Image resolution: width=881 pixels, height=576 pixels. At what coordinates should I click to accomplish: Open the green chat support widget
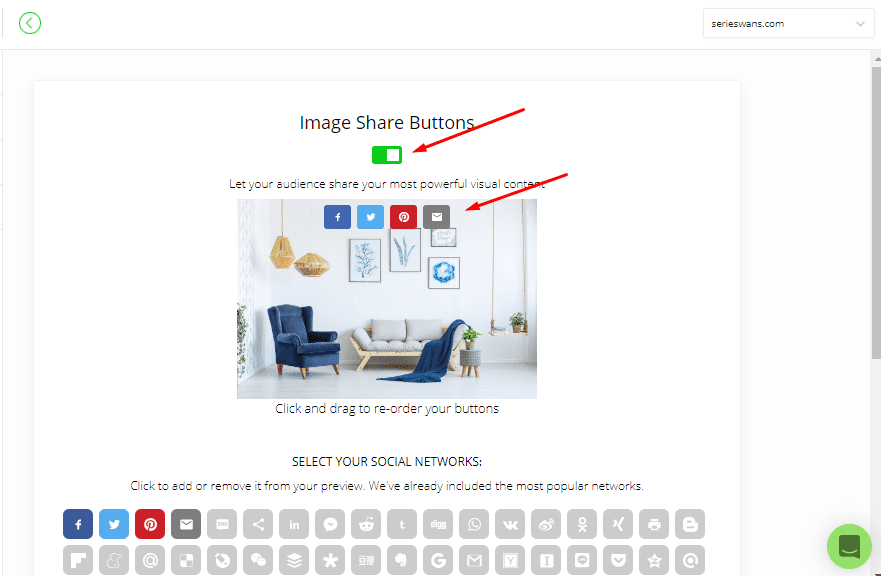point(849,546)
